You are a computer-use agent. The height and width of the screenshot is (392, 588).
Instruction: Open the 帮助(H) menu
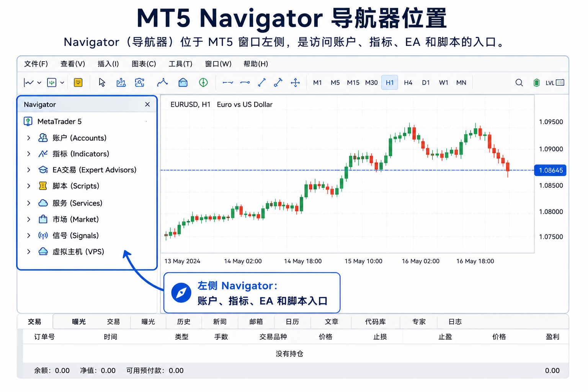[256, 64]
